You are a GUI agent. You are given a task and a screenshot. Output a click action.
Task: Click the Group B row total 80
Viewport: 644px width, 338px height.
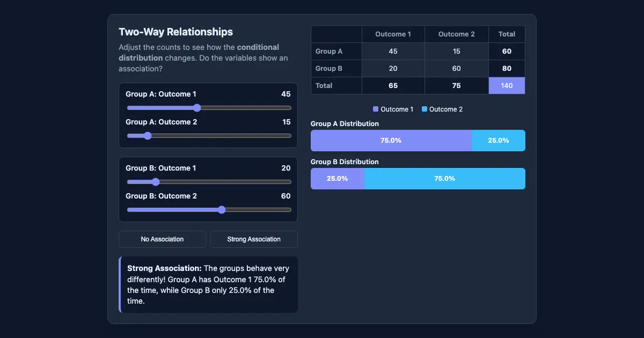tap(507, 69)
